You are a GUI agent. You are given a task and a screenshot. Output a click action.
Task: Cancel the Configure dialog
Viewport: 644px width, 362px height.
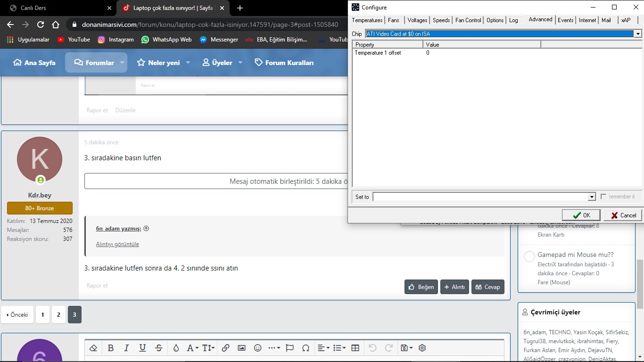[623, 215]
